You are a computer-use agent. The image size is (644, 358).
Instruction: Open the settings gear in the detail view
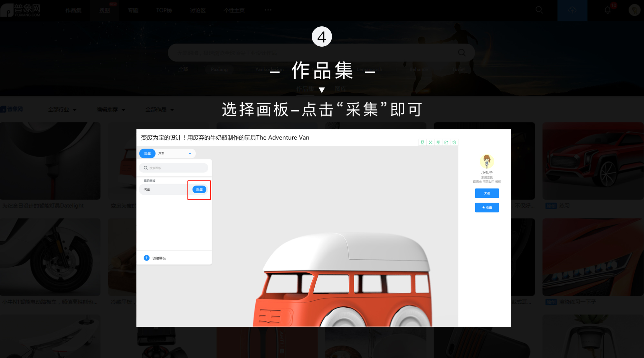pyautogui.click(x=454, y=142)
